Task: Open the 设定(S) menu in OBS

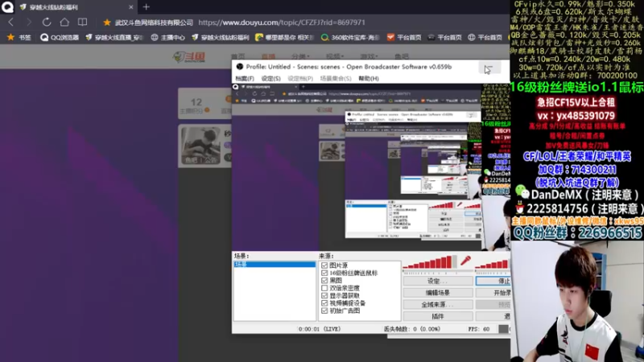Action: point(270,78)
